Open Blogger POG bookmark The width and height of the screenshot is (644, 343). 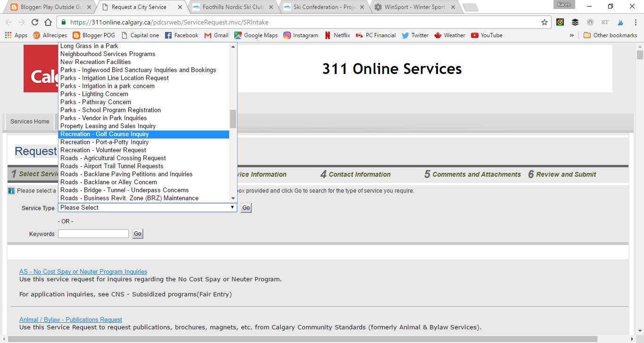tap(94, 35)
